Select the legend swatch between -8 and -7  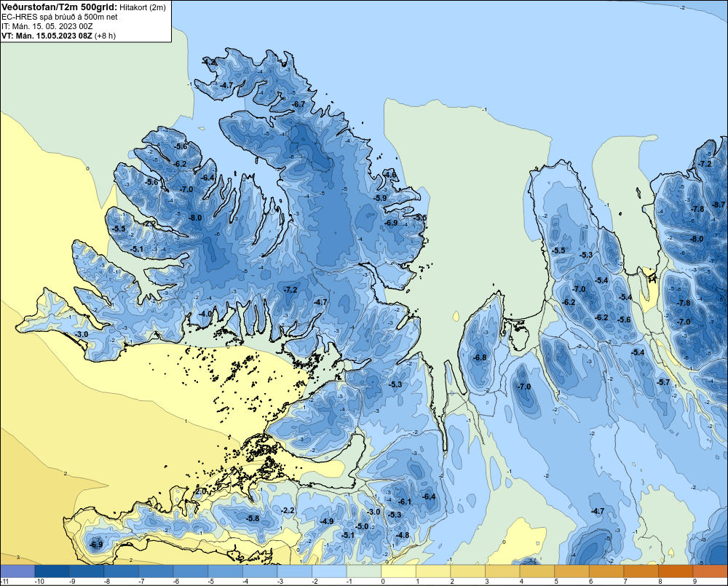pos(121,571)
